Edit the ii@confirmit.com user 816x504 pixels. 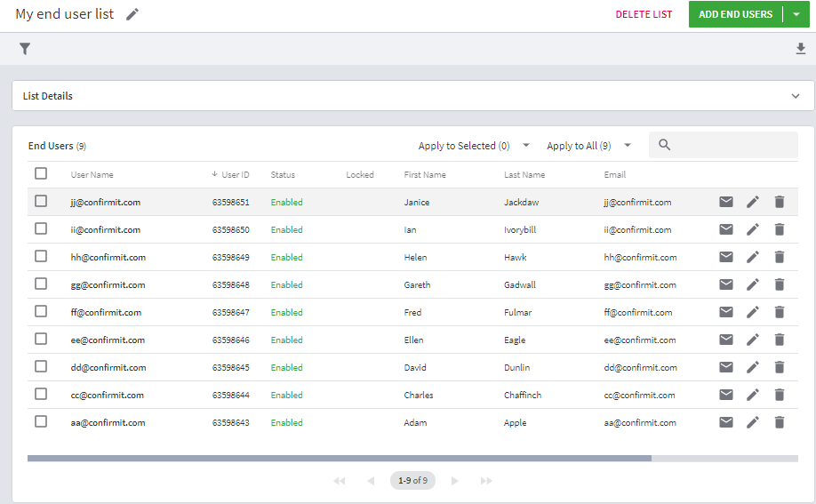click(753, 229)
